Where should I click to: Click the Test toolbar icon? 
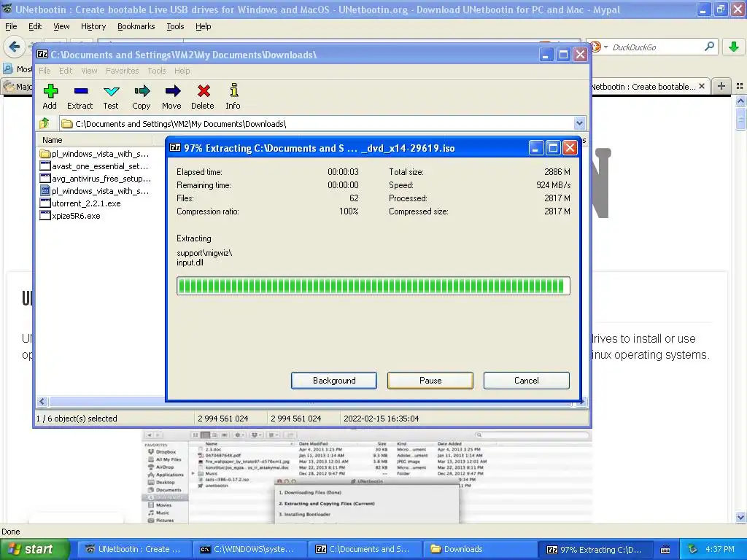(111, 91)
